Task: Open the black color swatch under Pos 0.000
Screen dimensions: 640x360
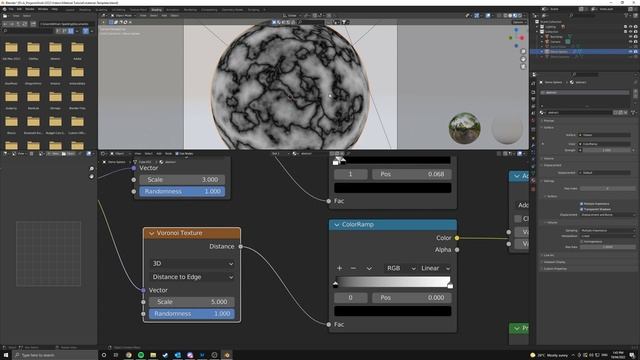Action: (x=393, y=311)
